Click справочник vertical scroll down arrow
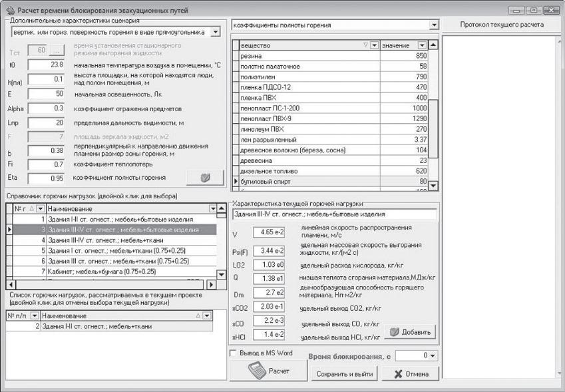 [222, 275]
